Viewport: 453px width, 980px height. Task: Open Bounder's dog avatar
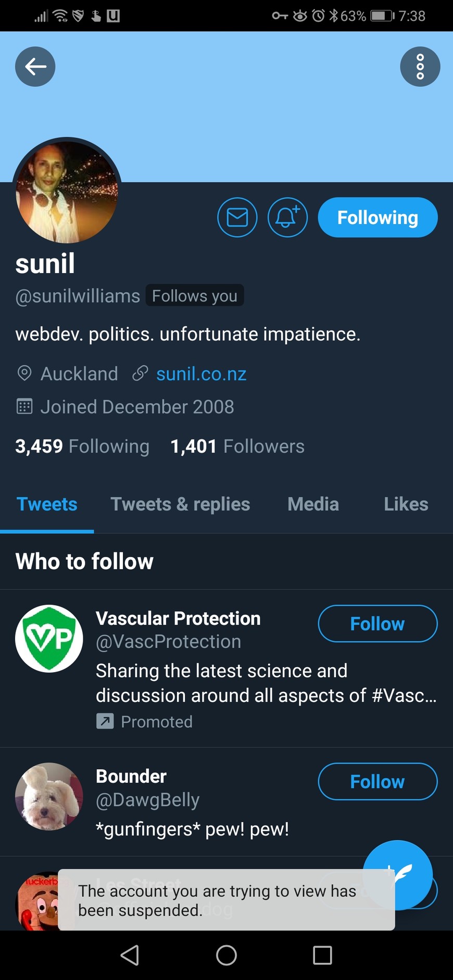[x=49, y=796]
